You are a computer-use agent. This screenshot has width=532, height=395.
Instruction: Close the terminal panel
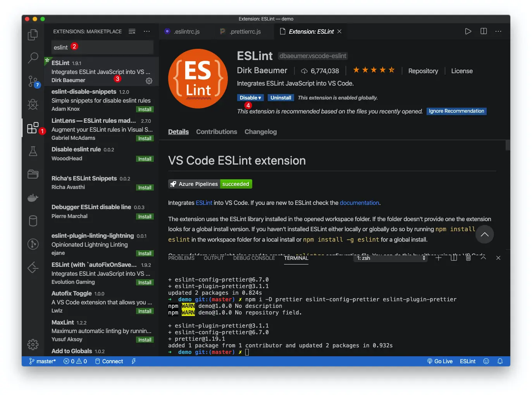[x=498, y=258]
